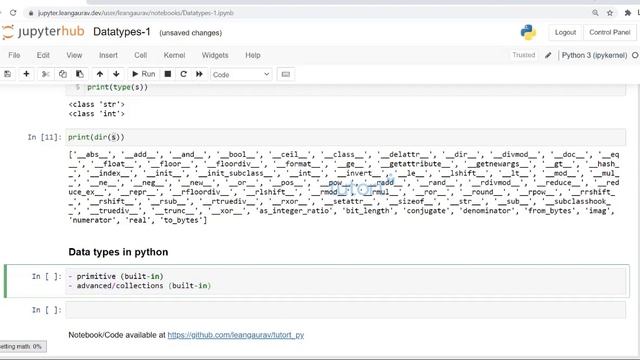The height and width of the screenshot is (360, 640).
Task: Restart the kernel icon
Action: [x=184, y=74]
